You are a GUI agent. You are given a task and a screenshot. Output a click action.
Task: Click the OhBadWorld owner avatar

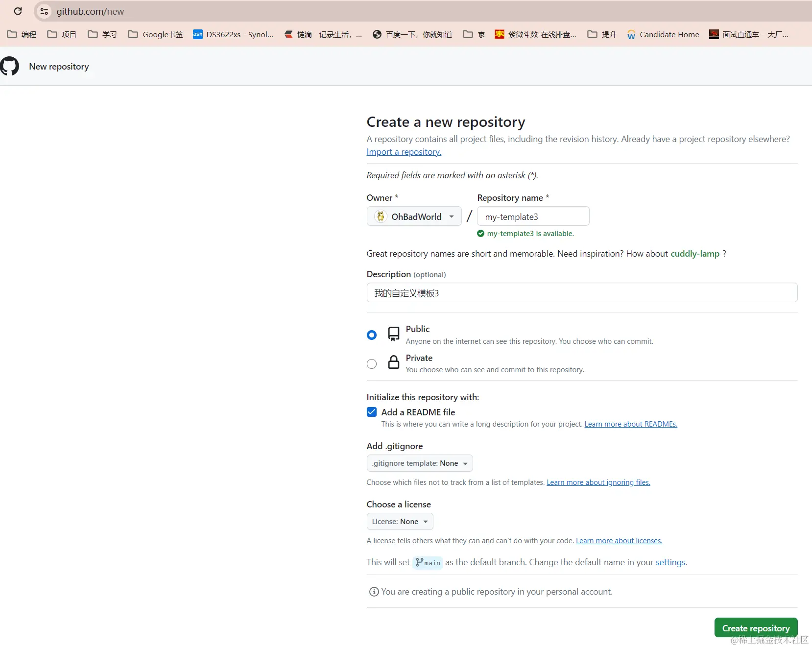tap(381, 216)
